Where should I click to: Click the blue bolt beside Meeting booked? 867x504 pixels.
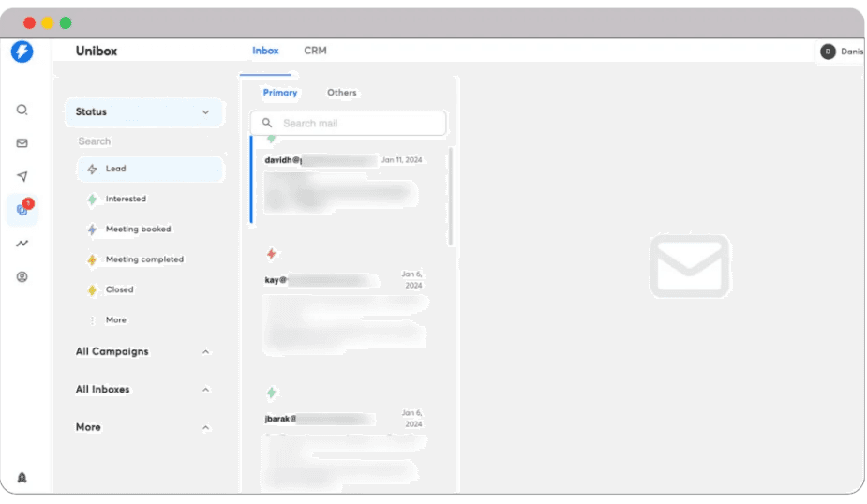93,230
